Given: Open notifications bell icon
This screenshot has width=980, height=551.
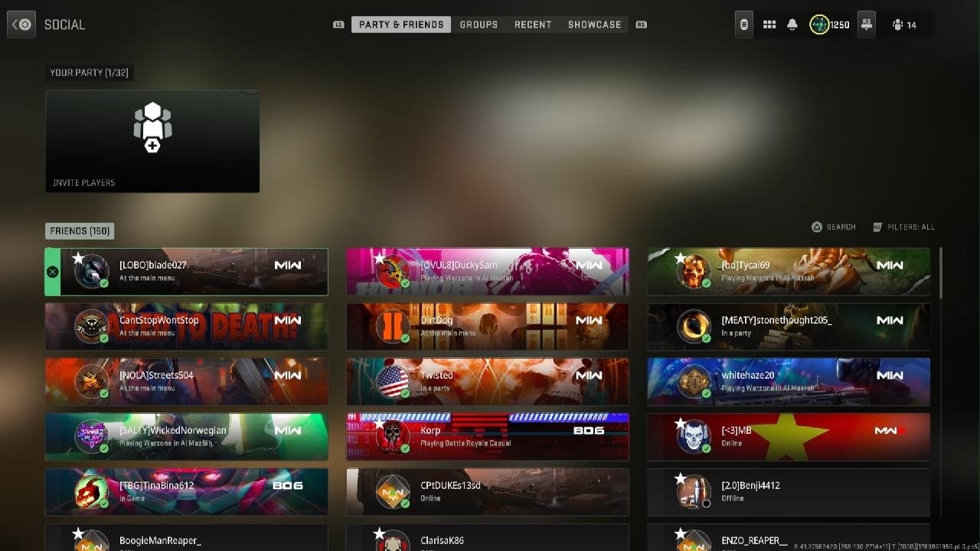Looking at the screenshot, I should tap(792, 24).
